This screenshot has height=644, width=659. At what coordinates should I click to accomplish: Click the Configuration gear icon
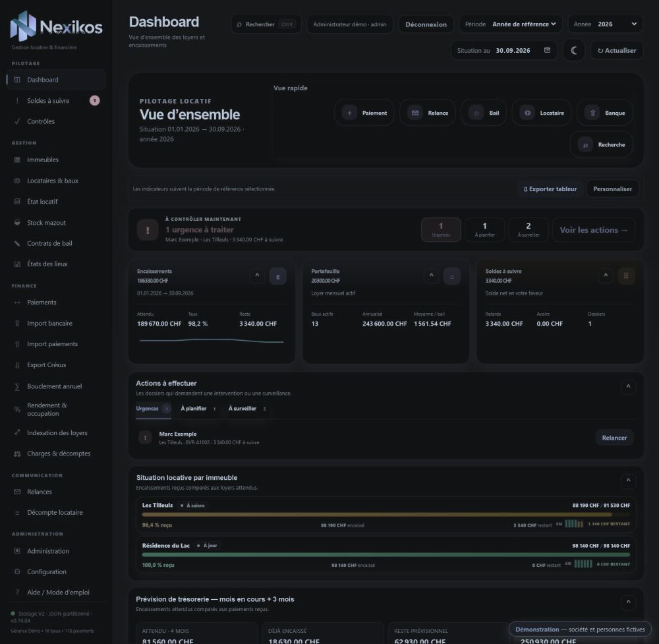pyautogui.click(x=17, y=571)
